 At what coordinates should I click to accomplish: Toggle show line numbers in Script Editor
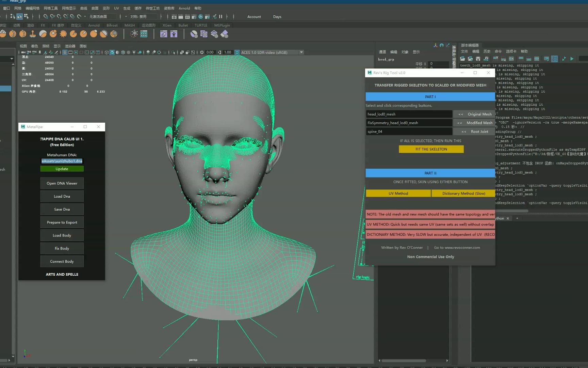[554, 59]
